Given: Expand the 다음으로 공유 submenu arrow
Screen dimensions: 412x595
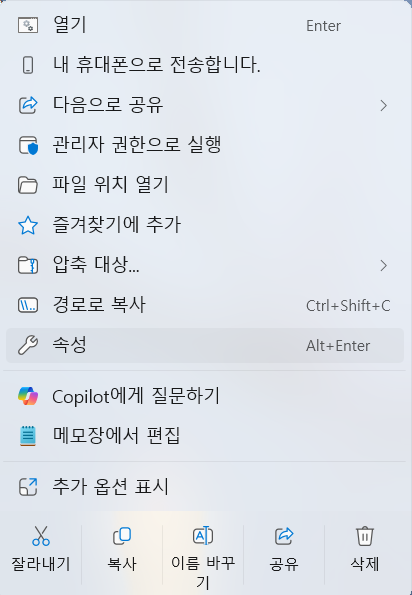Looking at the screenshot, I should click(x=384, y=105).
